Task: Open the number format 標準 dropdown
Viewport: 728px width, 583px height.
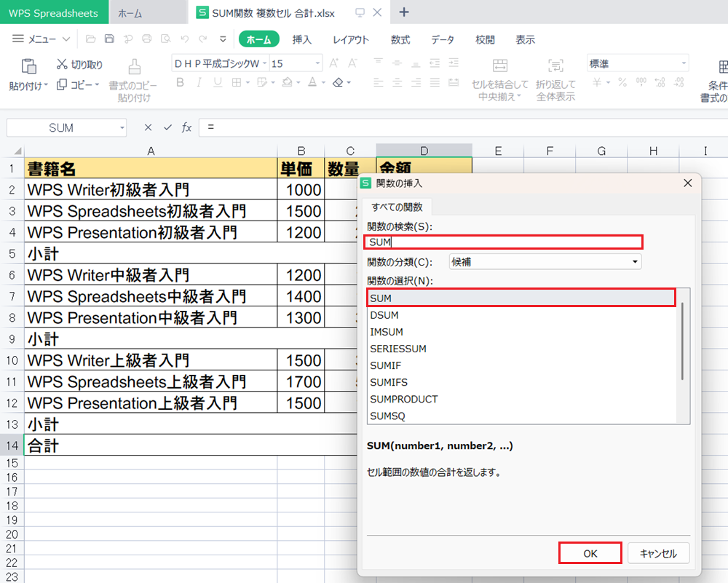Action: click(684, 63)
